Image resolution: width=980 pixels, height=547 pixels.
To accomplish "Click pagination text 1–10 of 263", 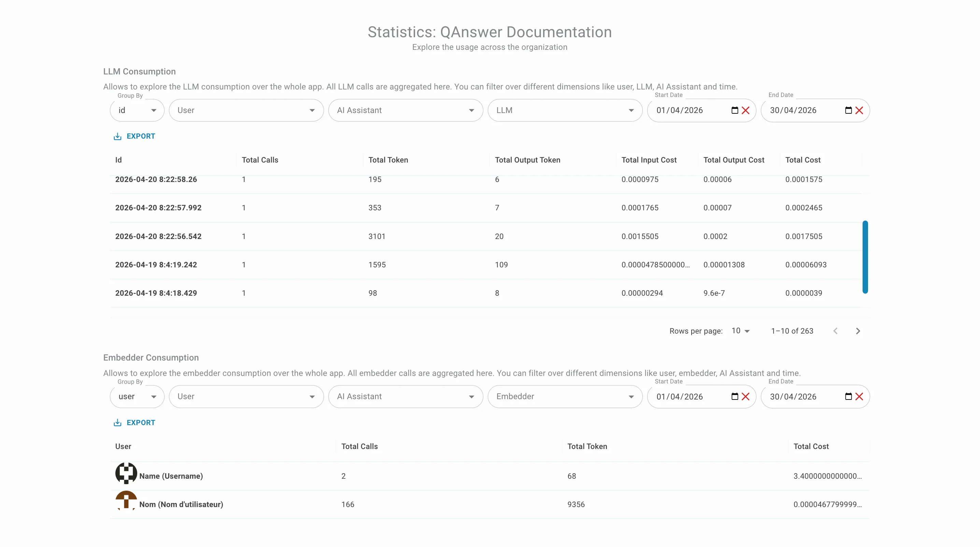I will tap(792, 331).
